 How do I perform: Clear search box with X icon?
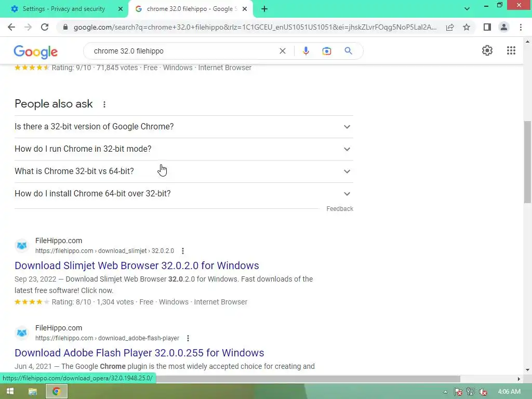click(x=282, y=51)
